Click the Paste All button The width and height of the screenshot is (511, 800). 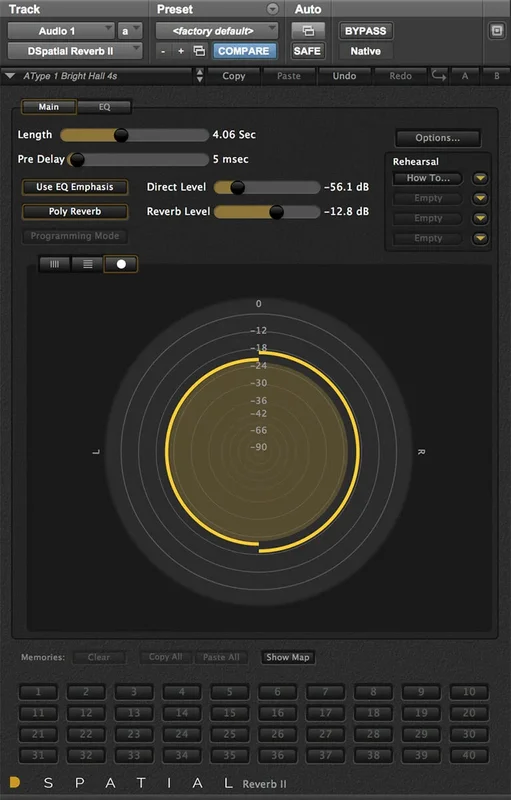coord(221,657)
